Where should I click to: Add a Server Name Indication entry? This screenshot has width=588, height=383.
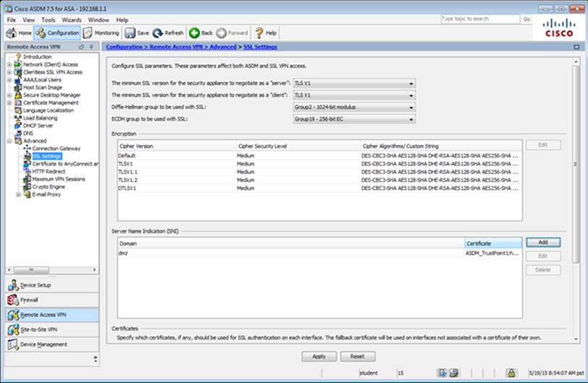[x=542, y=243]
